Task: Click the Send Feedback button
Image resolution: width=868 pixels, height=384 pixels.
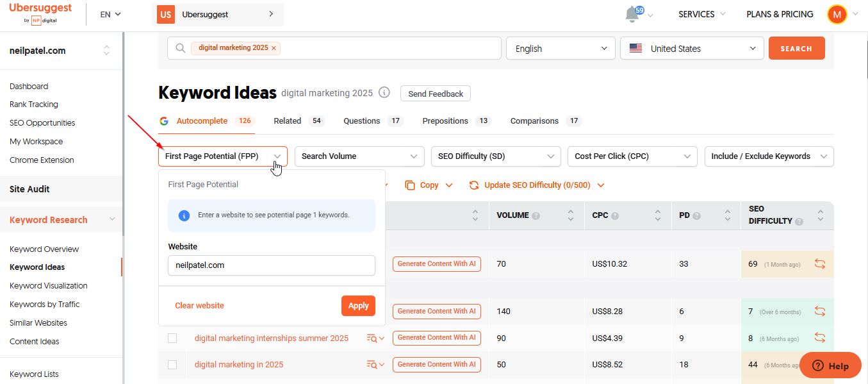Action: 436,94
